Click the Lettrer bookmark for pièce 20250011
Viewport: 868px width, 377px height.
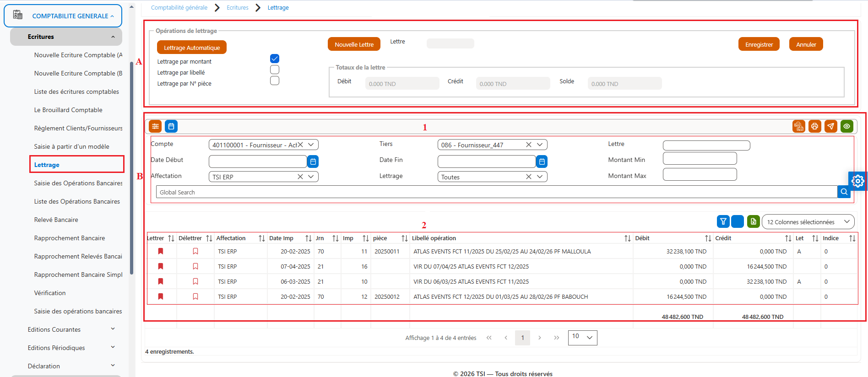pyautogui.click(x=161, y=251)
